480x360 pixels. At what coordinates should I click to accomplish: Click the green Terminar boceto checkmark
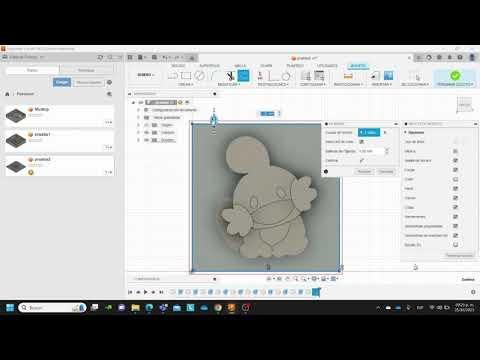point(455,75)
